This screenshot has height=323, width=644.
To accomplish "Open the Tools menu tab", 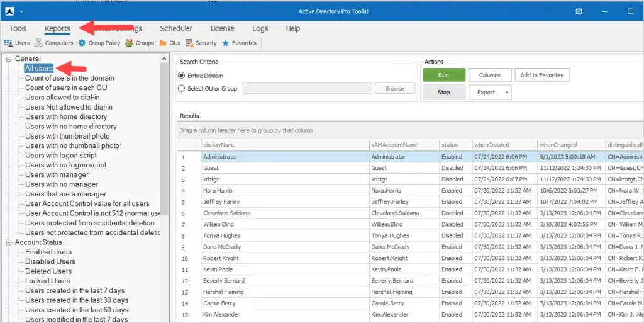I will tap(18, 28).
